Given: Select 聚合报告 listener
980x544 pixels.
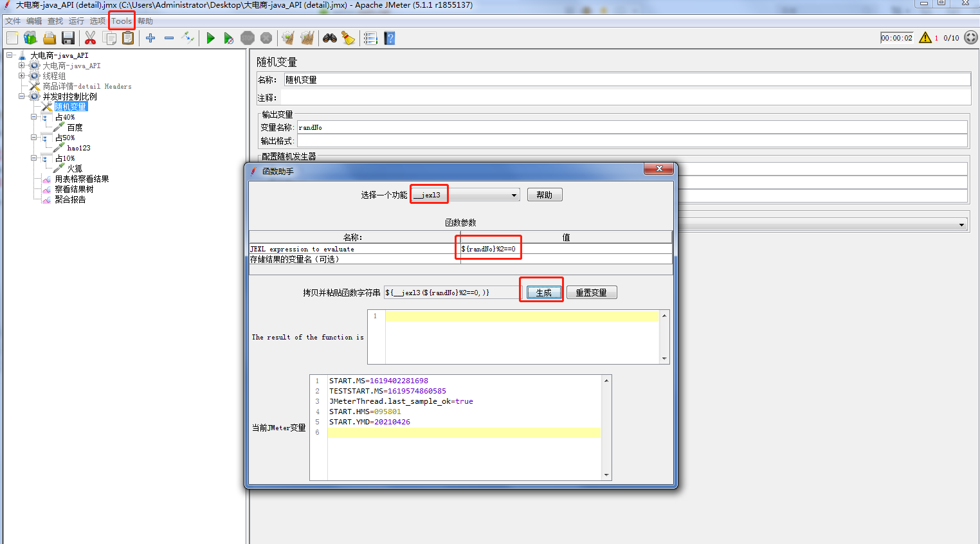Looking at the screenshot, I should pos(70,199).
